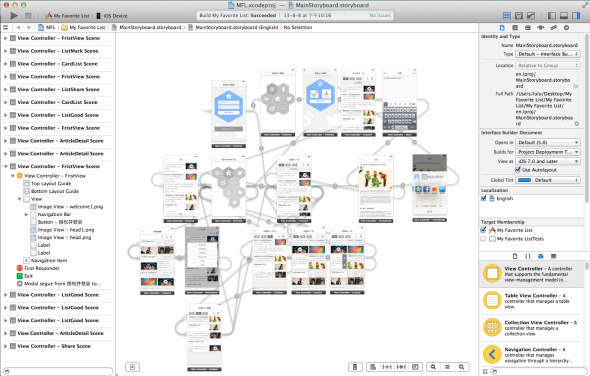This screenshot has height=376, width=590.
Task: Uncheck Use Autolayout checkbox
Action: tap(518, 170)
